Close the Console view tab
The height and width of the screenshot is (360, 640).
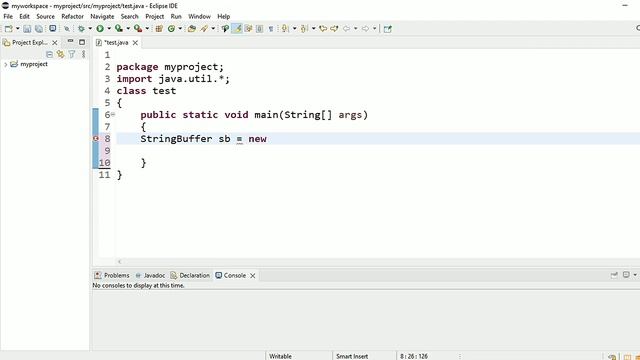click(253, 276)
